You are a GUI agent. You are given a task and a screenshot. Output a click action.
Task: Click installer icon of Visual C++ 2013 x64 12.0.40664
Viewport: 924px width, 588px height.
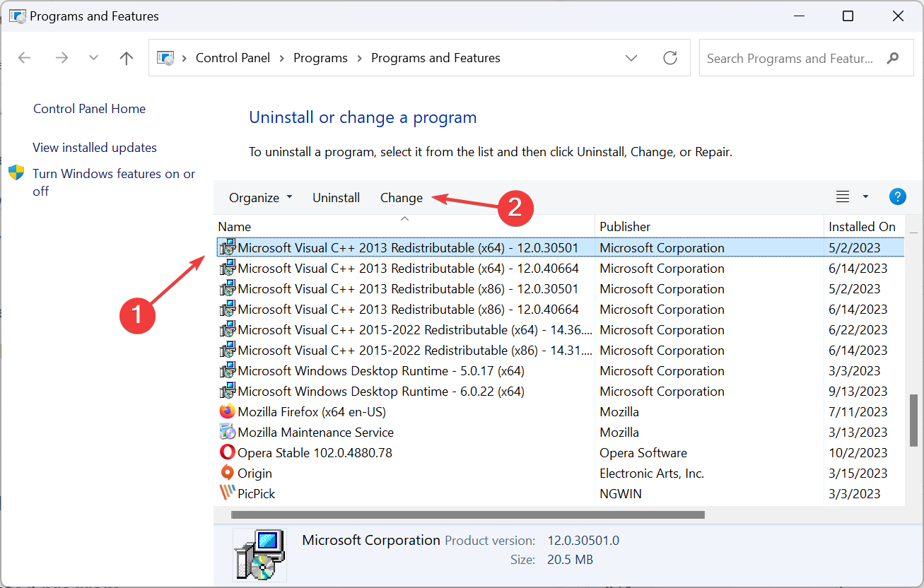(x=227, y=269)
